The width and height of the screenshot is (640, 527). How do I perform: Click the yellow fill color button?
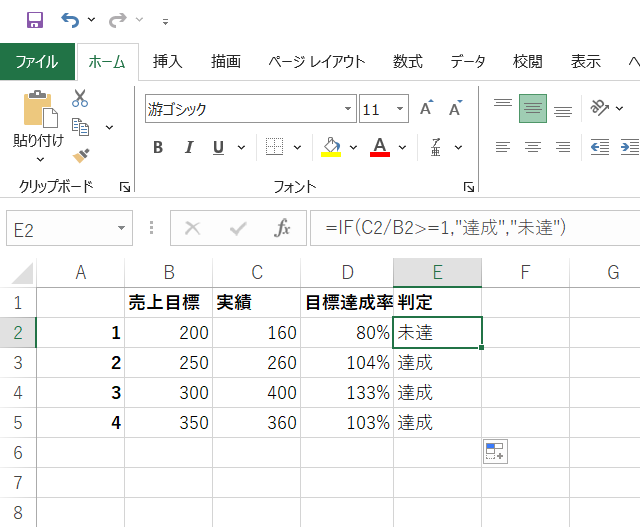click(332, 147)
